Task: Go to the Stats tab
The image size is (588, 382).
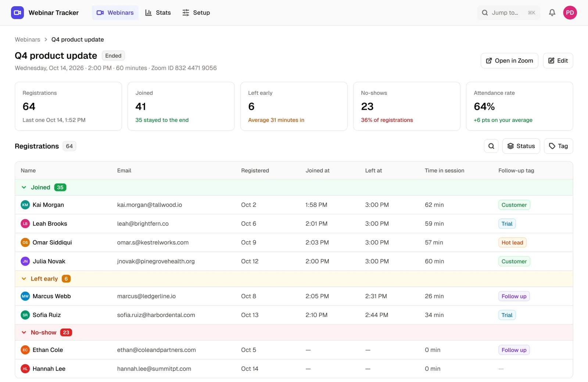Action: (x=158, y=12)
